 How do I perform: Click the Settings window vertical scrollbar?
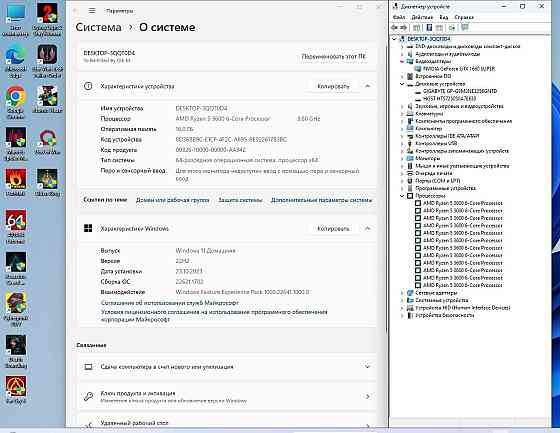pyautogui.click(x=386, y=188)
